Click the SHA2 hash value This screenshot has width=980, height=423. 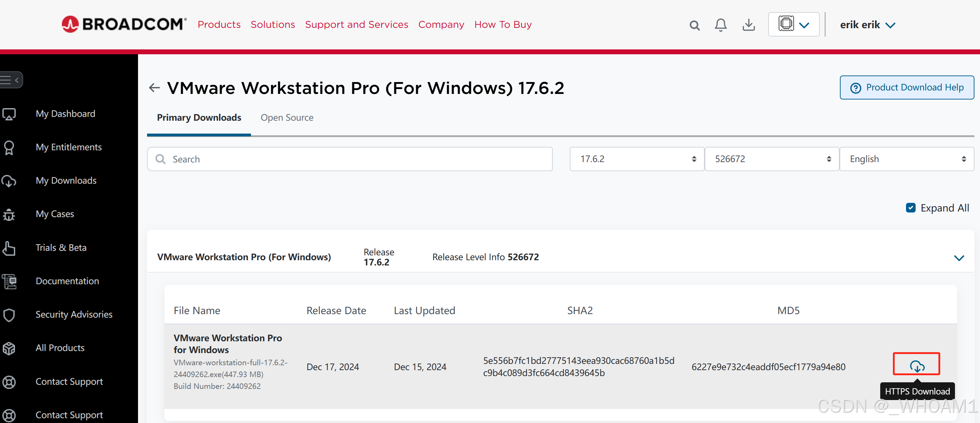pyautogui.click(x=578, y=367)
